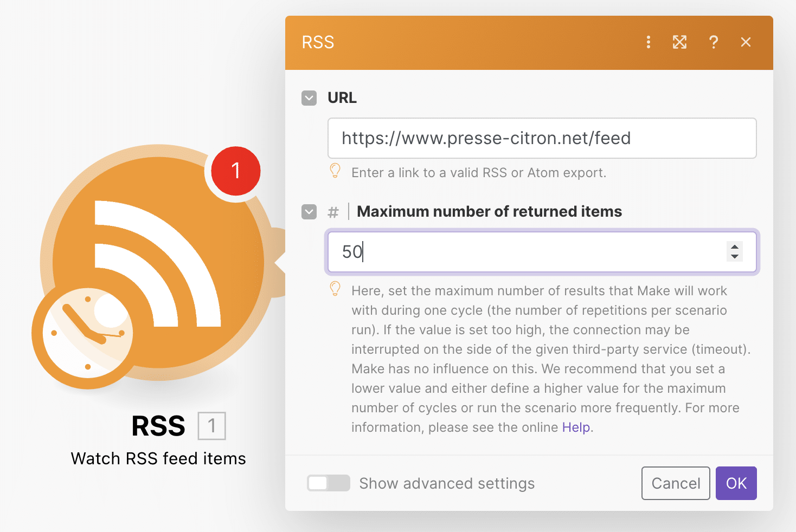This screenshot has height=532, width=796.
Task: Open the schedule clock on the RSS module
Action: pyautogui.click(x=88, y=333)
